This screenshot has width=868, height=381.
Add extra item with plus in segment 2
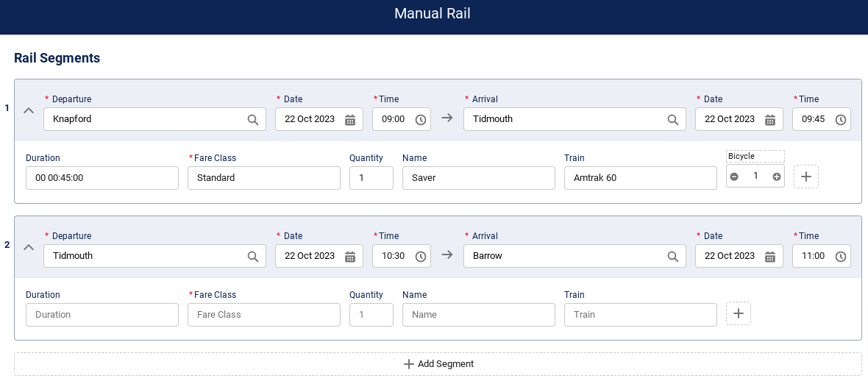coord(739,313)
